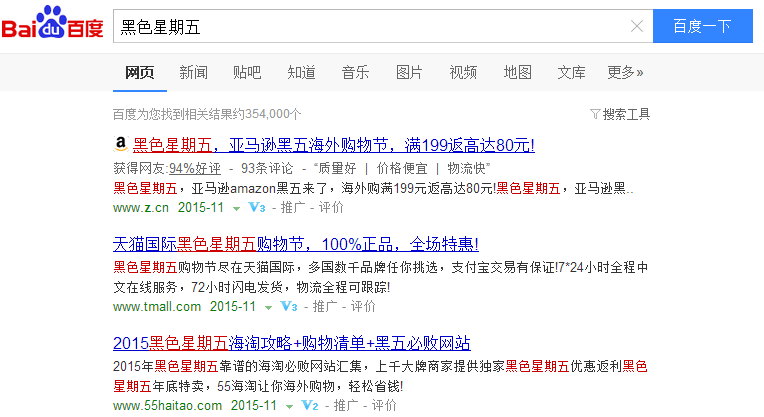The image size is (764, 417).
Task: Open the 文库 tab
Action: coord(571,73)
